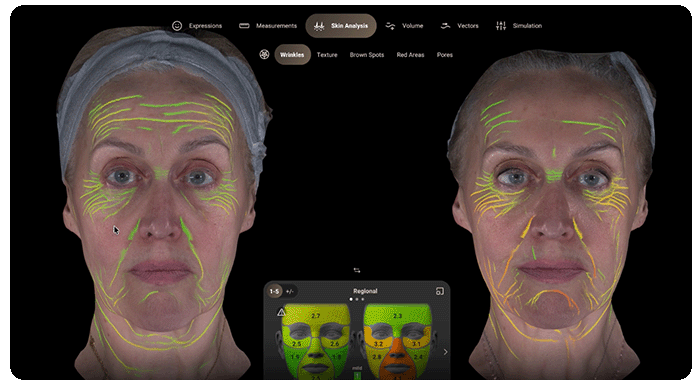Switch analysis to Pores
Screen dimensions: 700x384
click(445, 55)
